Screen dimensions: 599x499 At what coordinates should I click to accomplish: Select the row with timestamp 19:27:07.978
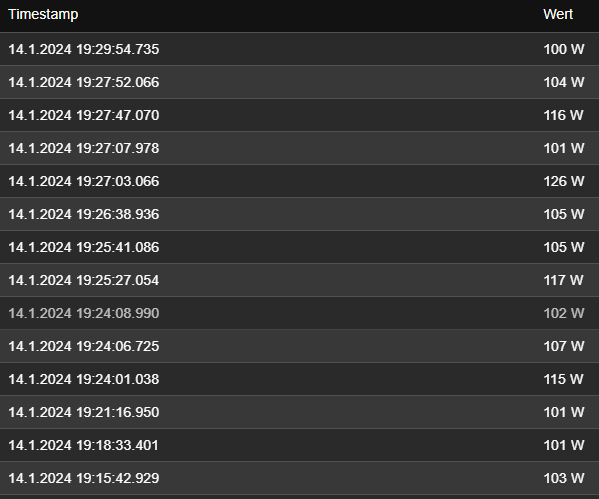pyautogui.click(x=300, y=148)
